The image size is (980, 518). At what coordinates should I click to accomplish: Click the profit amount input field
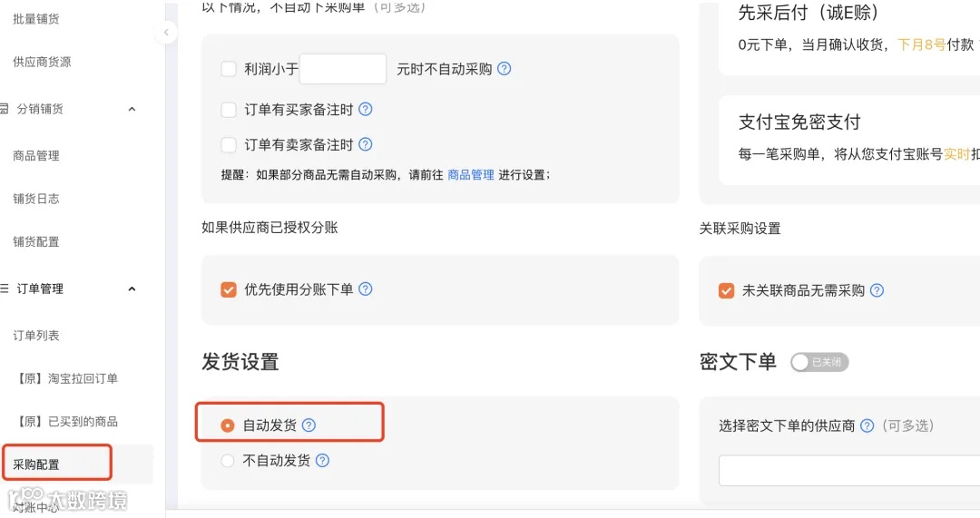click(x=343, y=69)
